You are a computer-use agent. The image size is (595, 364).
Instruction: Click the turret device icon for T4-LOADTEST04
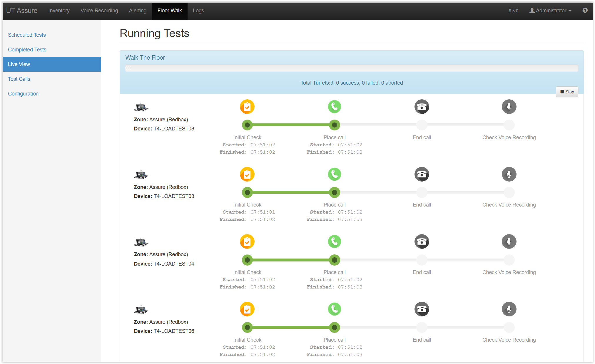[x=141, y=242]
